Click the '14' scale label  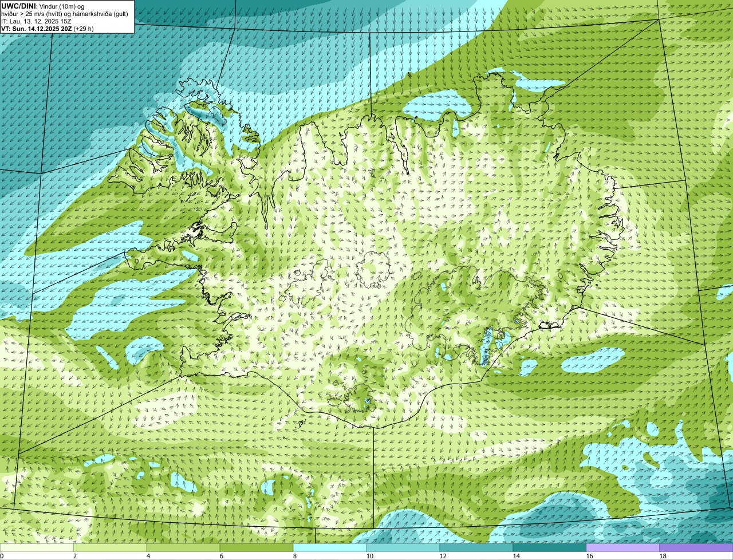click(517, 556)
